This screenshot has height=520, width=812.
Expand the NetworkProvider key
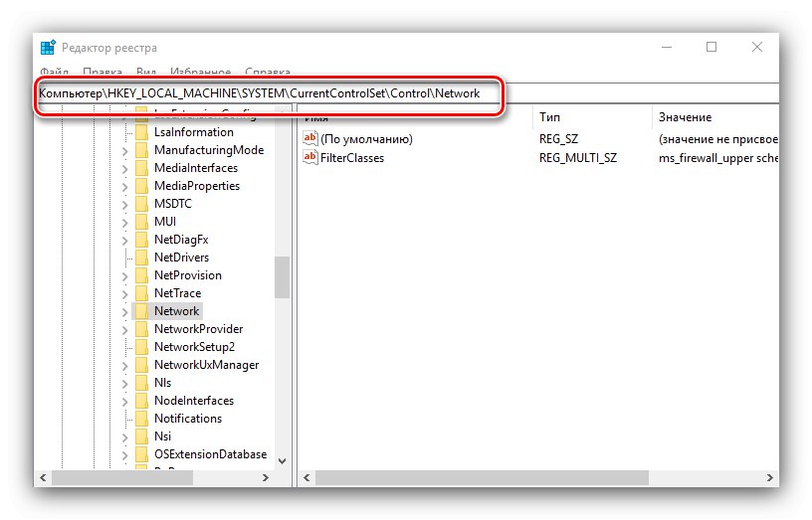[124, 330]
